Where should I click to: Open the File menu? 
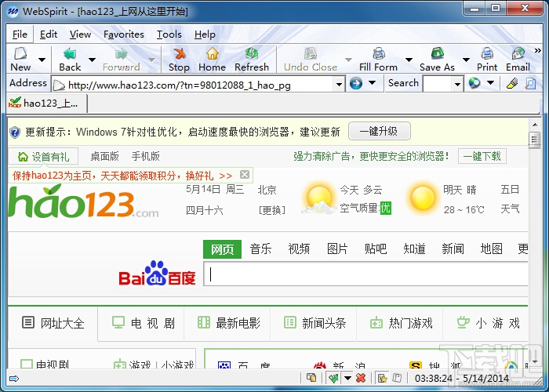[20, 34]
